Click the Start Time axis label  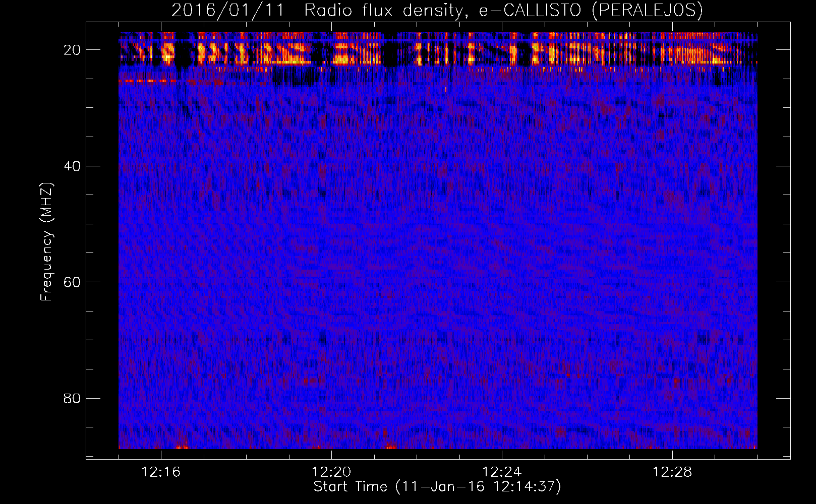pos(437,487)
